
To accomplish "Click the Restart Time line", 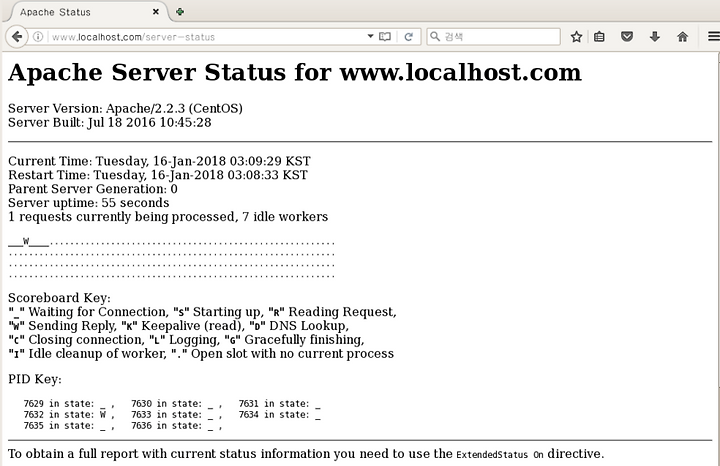I will pos(158,175).
